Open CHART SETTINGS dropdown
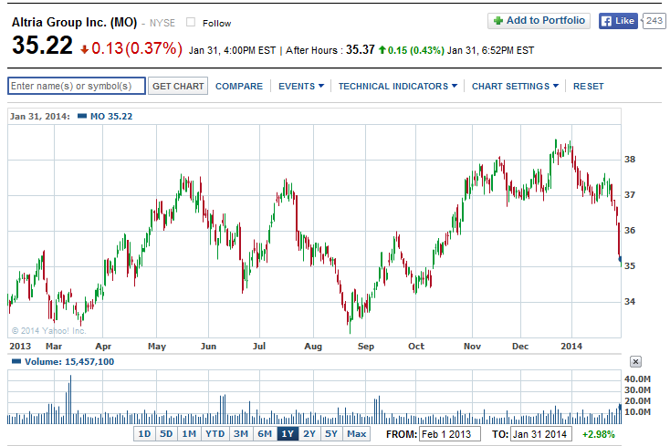Viewport: 670px width, 446px height. 515,86
